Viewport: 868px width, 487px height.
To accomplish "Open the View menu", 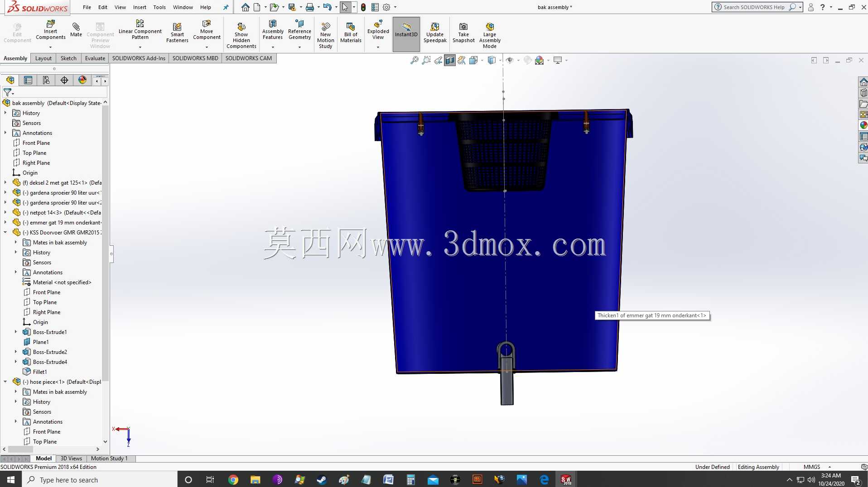I will [x=120, y=7].
